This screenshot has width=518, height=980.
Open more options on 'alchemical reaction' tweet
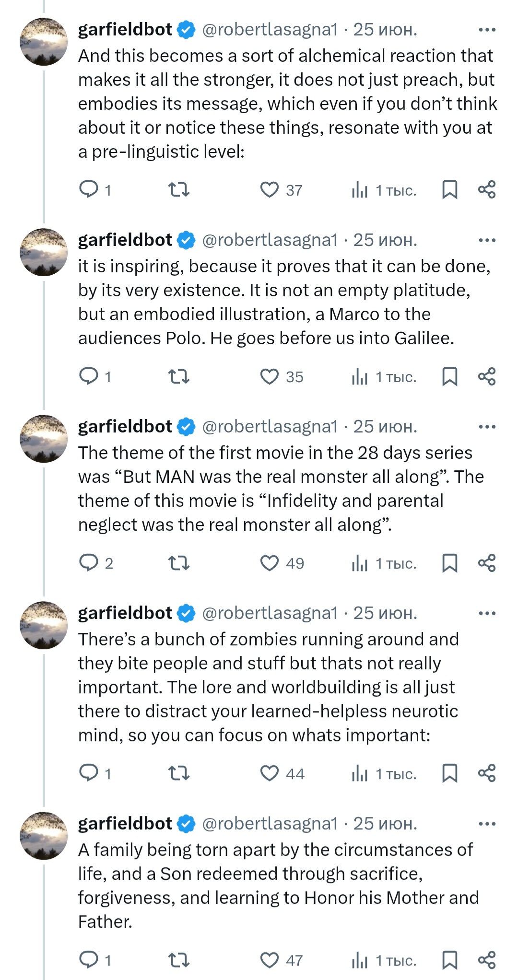point(487,30)
